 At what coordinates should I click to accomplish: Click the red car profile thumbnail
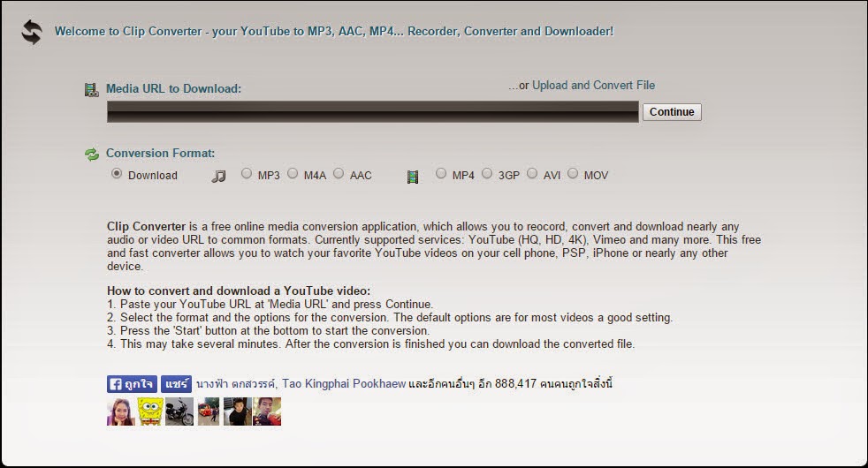pos(209,411)
